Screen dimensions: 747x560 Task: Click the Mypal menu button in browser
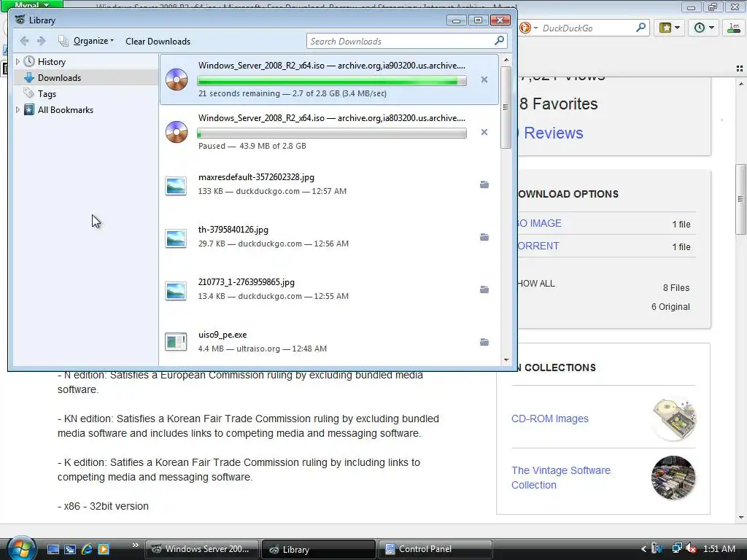coord(32,4)
